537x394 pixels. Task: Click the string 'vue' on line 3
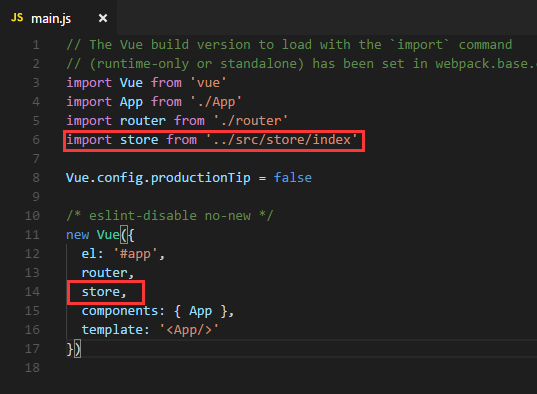[208, 83]
